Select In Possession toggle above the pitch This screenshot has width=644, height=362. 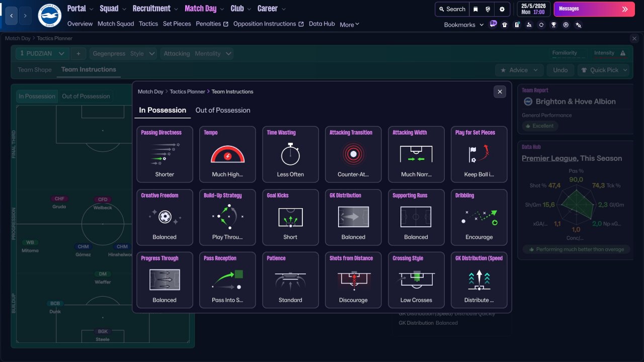point(37,96)
